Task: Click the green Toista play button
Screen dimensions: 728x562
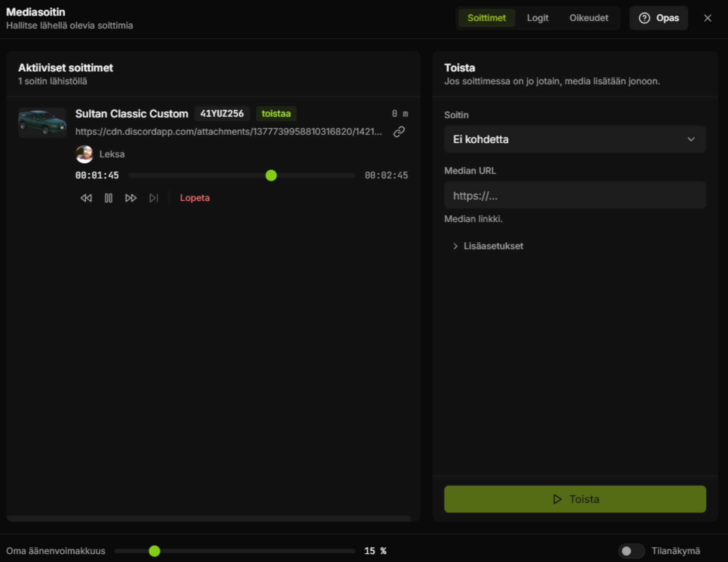Action: pos(575,499)
